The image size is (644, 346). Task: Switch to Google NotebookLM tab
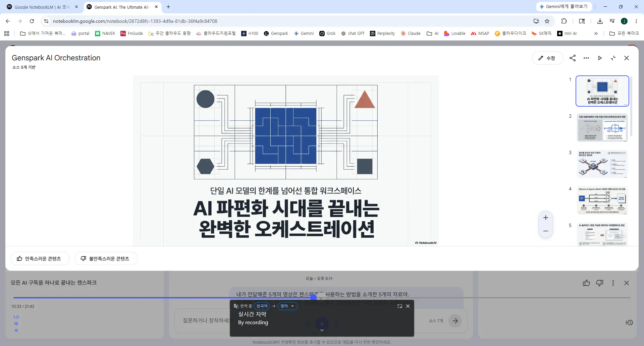tap(43, 7)
